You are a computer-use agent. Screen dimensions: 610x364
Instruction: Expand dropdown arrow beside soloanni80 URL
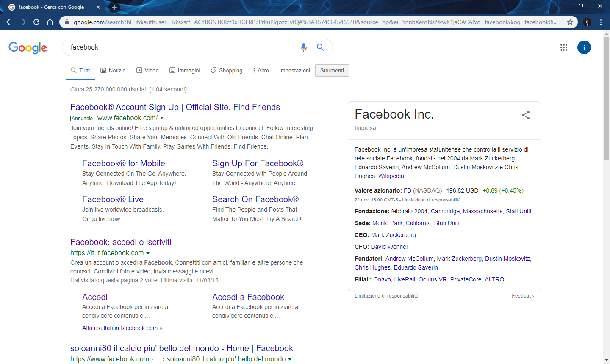pos(290,359)
